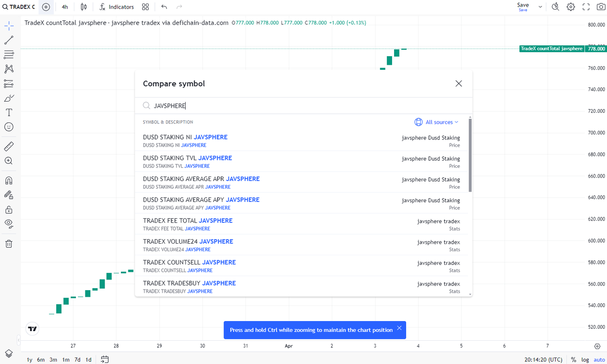Screen dimensions: 607x364
Task: Select the XABCD pattern tool
Action: pyautogui.click(x=9, y=69)
